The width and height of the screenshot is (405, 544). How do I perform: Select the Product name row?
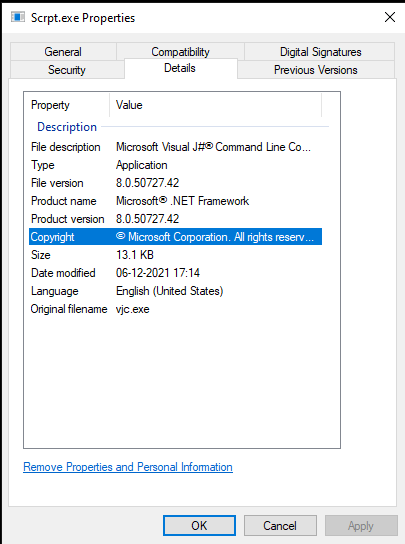pos(176,201)
